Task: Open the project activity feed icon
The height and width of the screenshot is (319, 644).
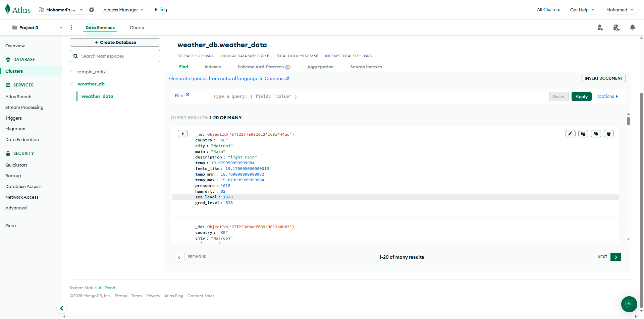Action: coord(616,27)
